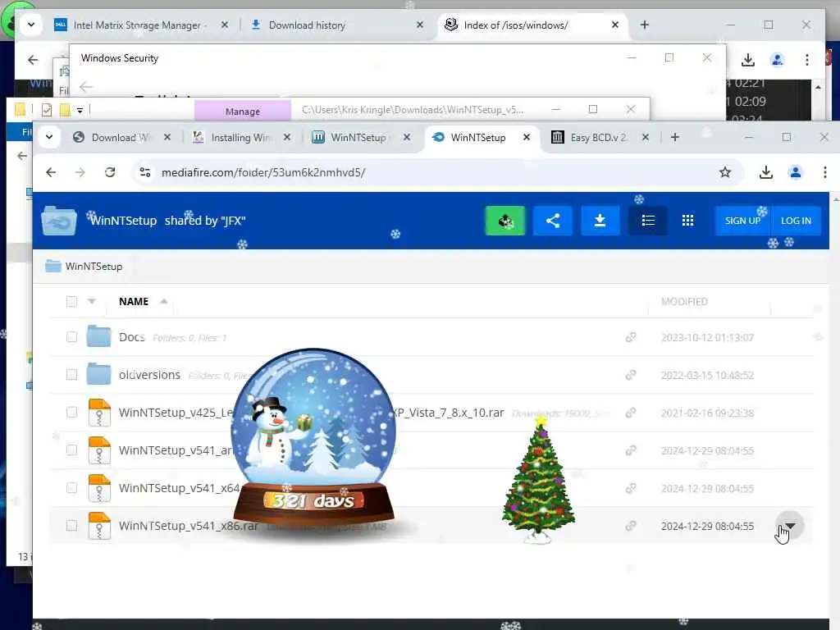Open the front Chrome three-dot menu

point(825,172)
